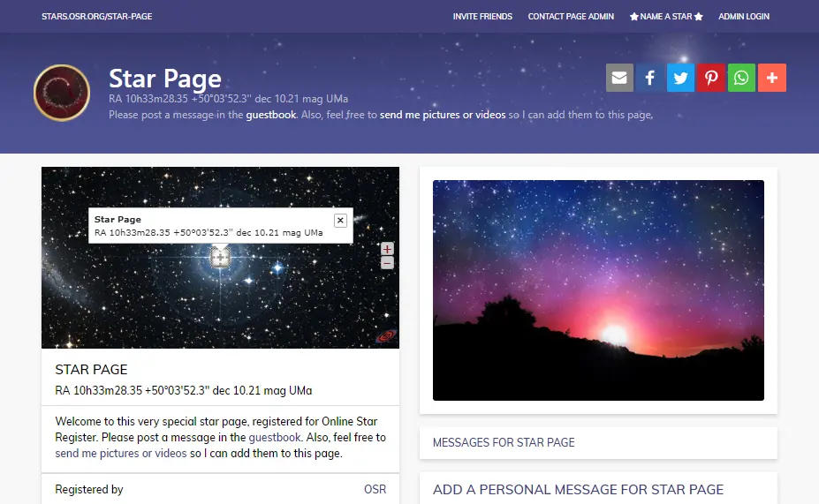Click the OSR registered-by link
The image size is (819, 504).
coord(375,489)
